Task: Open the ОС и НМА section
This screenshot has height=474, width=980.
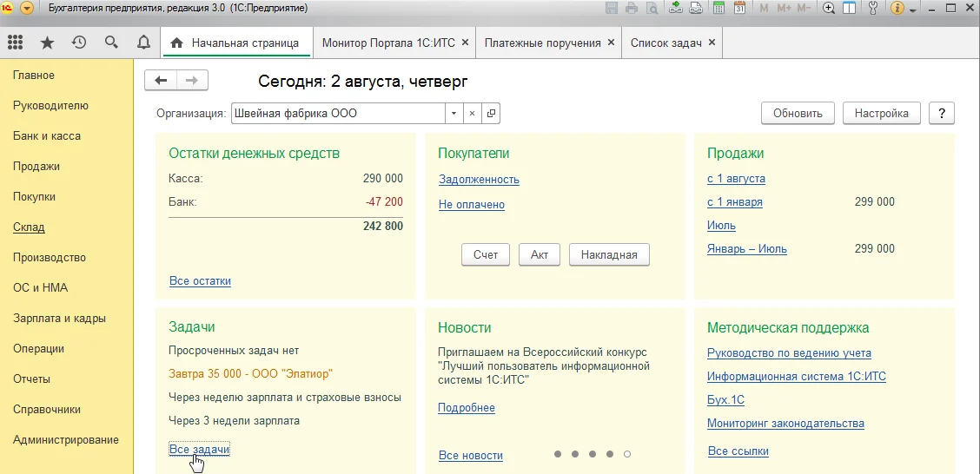Action: point(41,288)
